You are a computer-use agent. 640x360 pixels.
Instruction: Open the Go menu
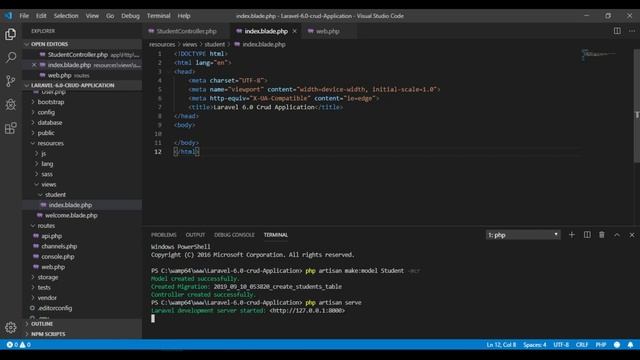pyautogui.click(x=110, y=16)
